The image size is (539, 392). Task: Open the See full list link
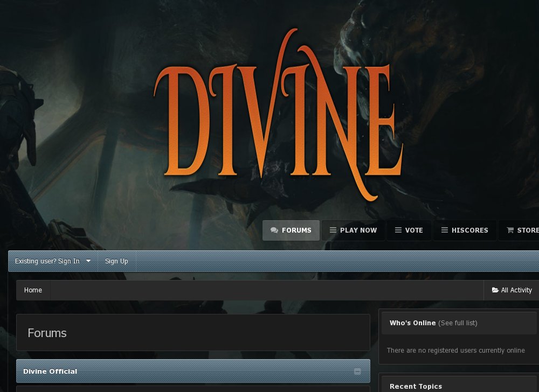[x=458, y=323]
